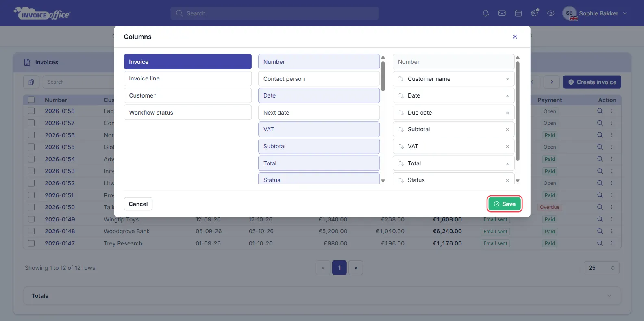Save the column configuration
Viewport: 644px width, 321px height.
505,204
